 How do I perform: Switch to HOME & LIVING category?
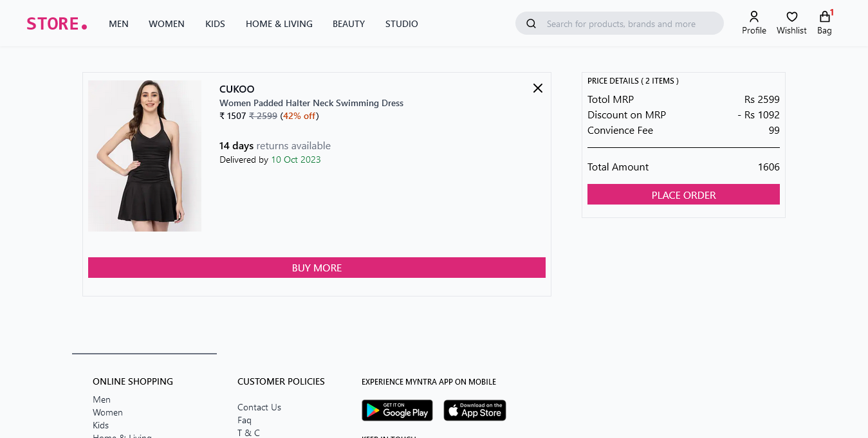tap(279, 24)
